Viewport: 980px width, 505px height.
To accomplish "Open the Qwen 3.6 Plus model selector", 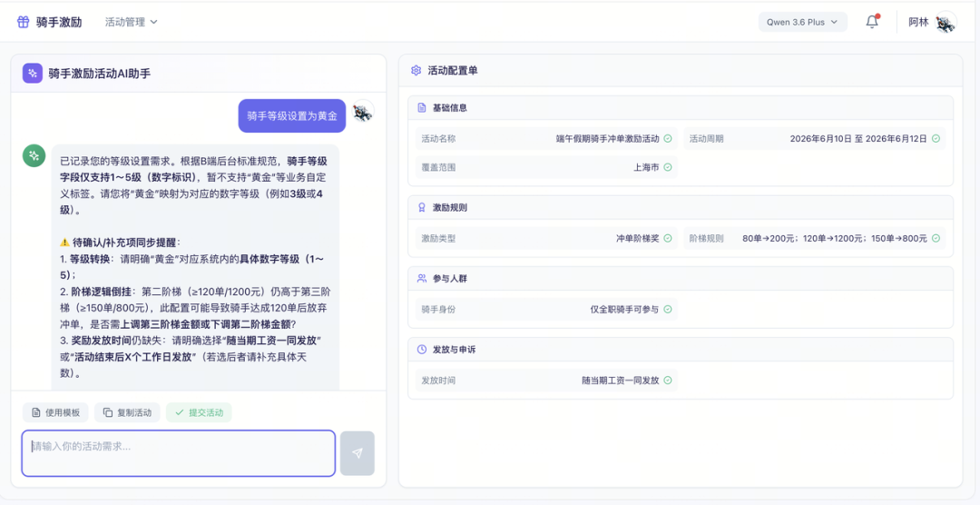I will 802,22.
